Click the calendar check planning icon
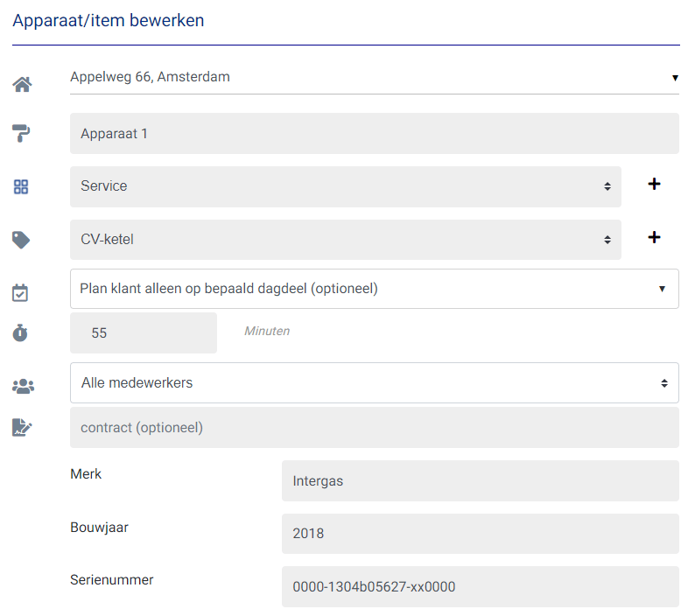The image size is (688, 616). tap(21, 292)
